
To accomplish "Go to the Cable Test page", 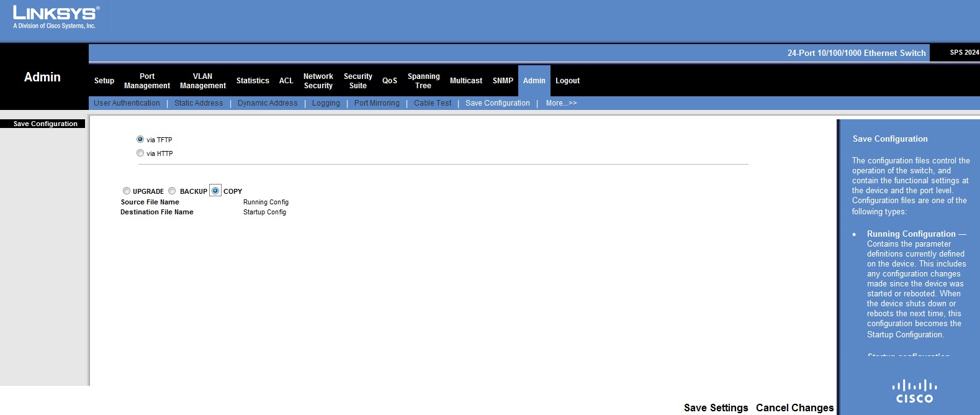I will coord(433,103).
